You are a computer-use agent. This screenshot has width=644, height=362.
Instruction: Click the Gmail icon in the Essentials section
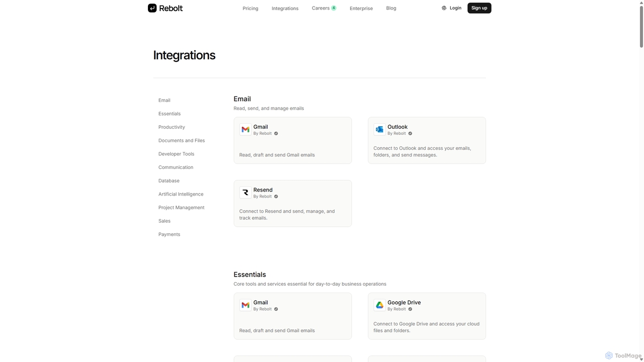246,305
